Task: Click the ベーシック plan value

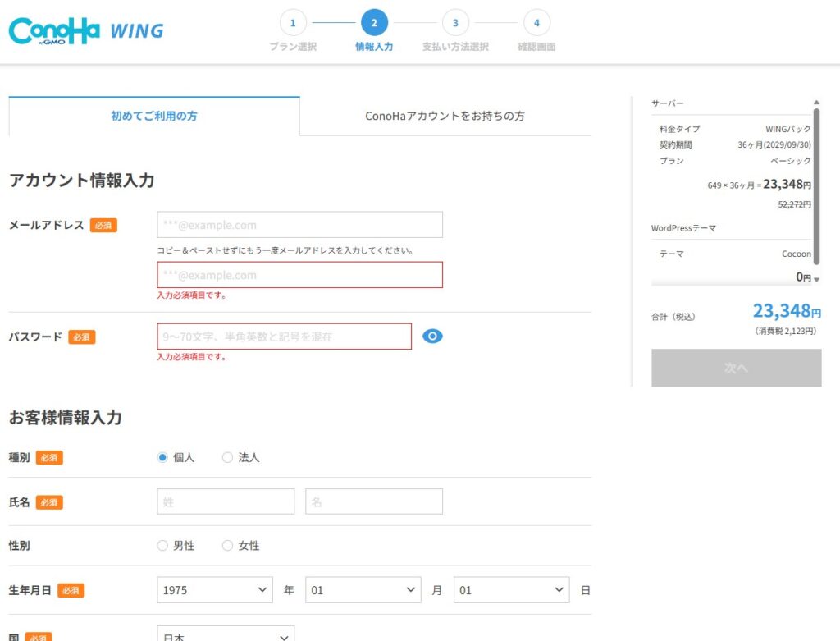Action: 791,161
